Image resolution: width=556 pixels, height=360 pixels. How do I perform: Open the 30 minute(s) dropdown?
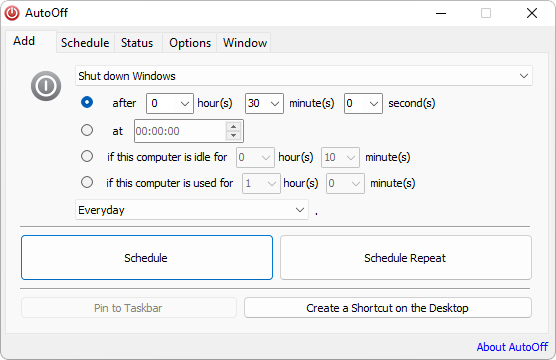click(x=264, y=103)
